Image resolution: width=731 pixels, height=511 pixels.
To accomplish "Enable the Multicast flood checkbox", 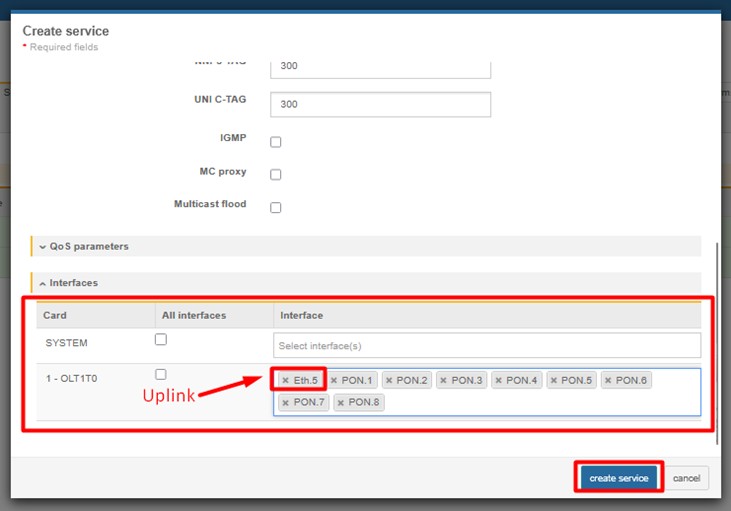I will 276,208.
